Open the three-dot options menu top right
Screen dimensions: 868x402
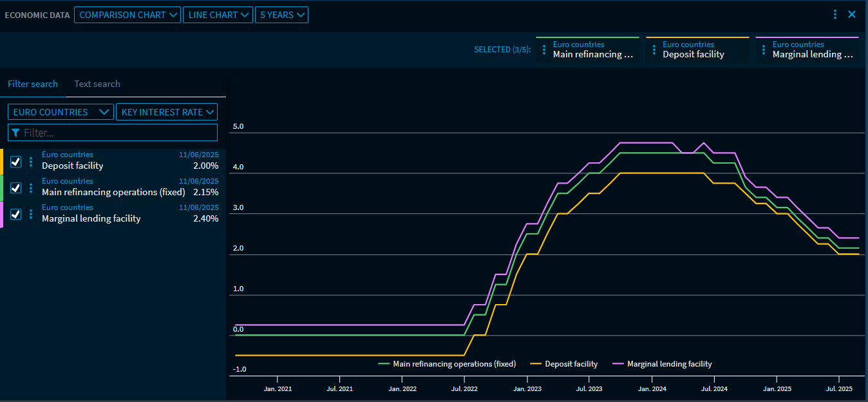point(835,14)
